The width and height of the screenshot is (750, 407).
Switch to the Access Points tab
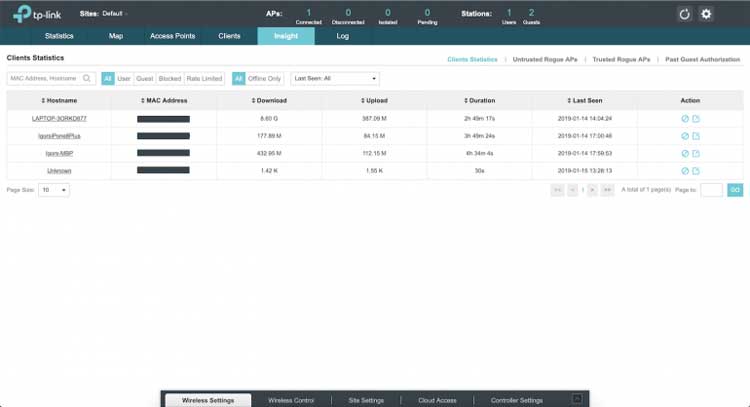coord(172,36)
